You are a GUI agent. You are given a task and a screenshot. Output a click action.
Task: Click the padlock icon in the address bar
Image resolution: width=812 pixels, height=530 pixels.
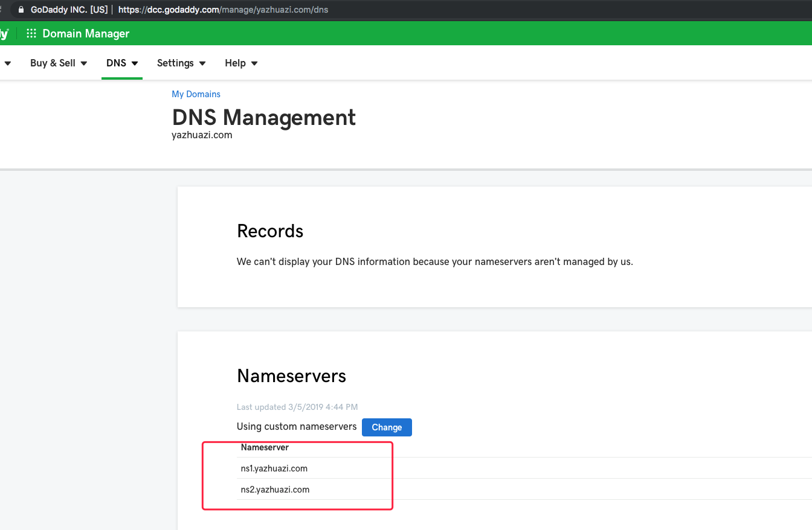[x=21, y=10]
